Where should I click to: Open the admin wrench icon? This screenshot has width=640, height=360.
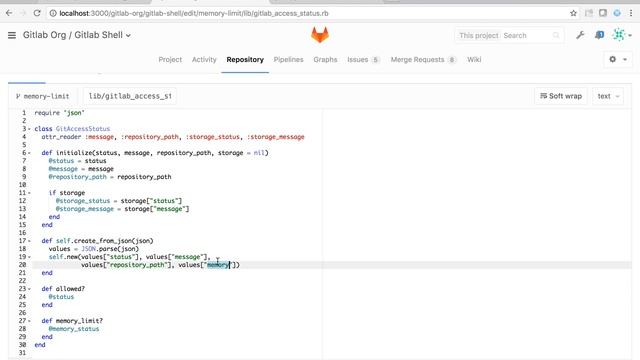(580, 35)
